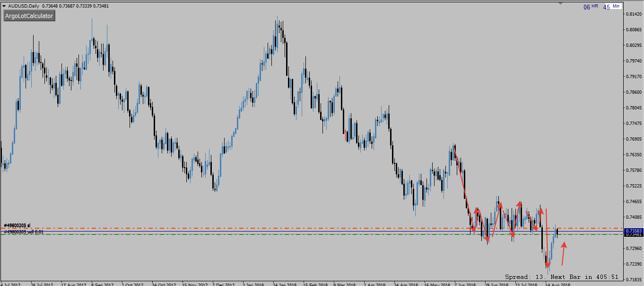Click the 0.73583 stop-loss price tag
The height and width of the screenshot is (286, 644).
point(634,230)
